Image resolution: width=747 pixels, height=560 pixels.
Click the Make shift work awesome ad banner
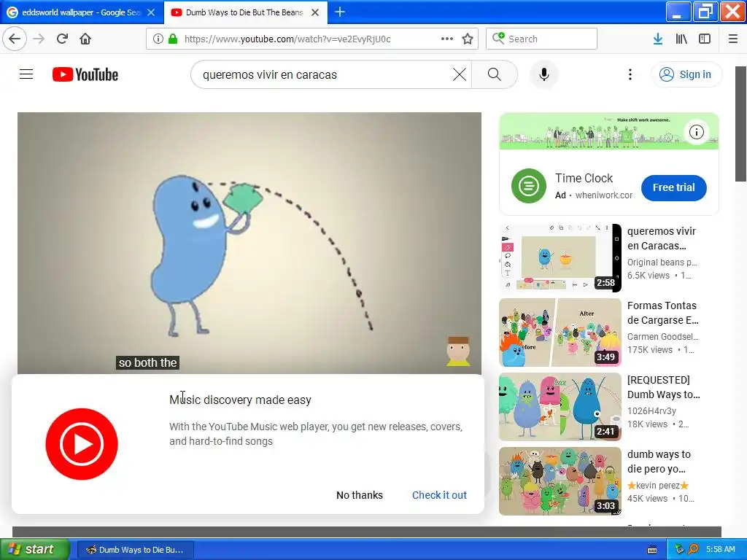tap(609, 131)
